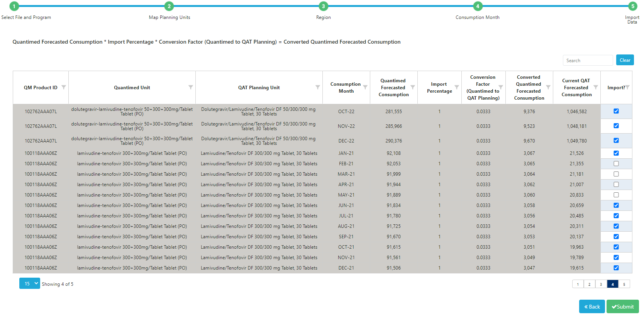Go to step 5 Import Data
This screenshot has height=324, width=644.
click(x=632, y=6)
